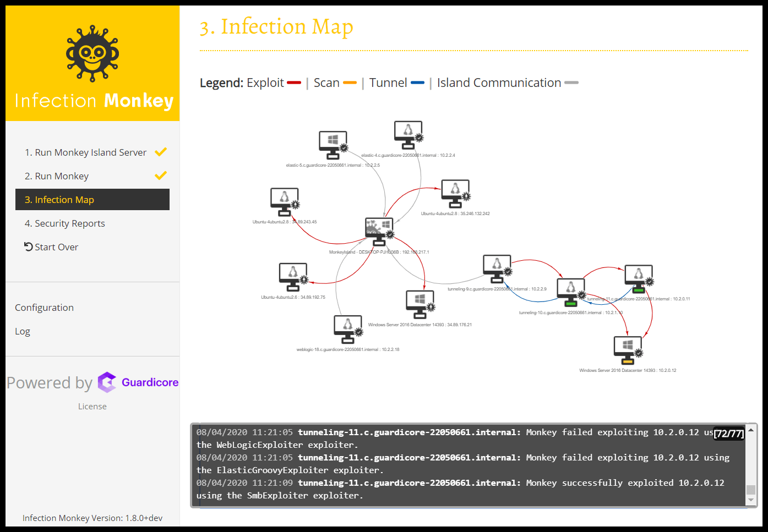Click the Start Over circular arrow icon
768x532 pixels.
click(x=29, y=246)
